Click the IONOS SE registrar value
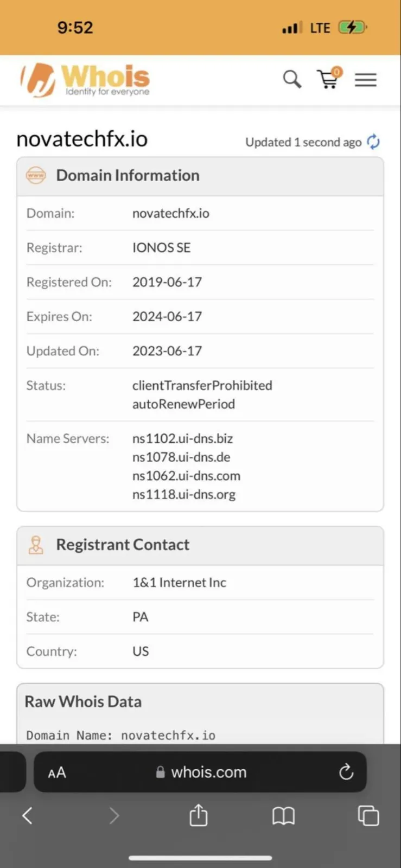The width and height of the screenshot is (401, 868). [x=162, y=247]
